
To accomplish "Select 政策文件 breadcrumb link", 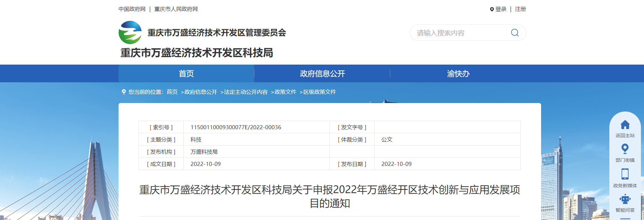I will 285,92.
